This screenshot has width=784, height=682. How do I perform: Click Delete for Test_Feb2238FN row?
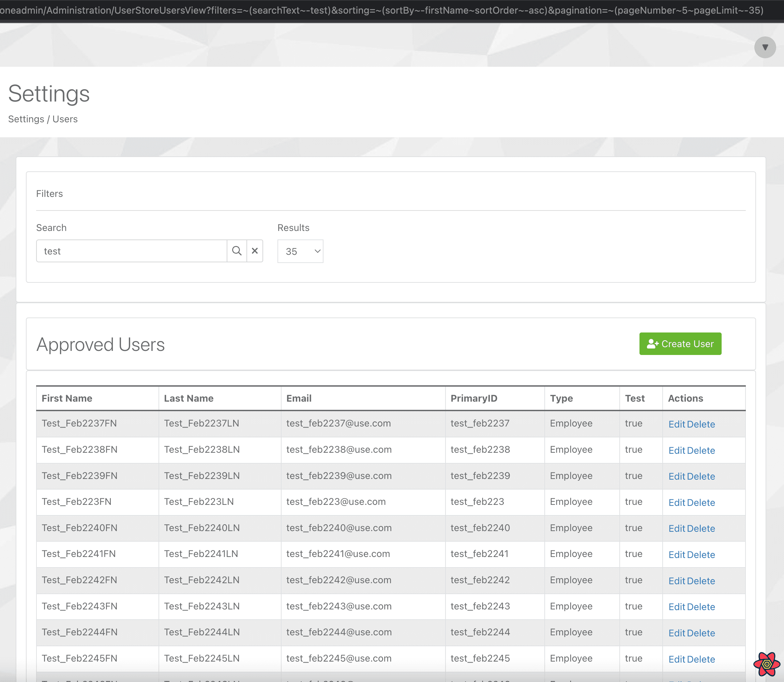tap(701, 450)
